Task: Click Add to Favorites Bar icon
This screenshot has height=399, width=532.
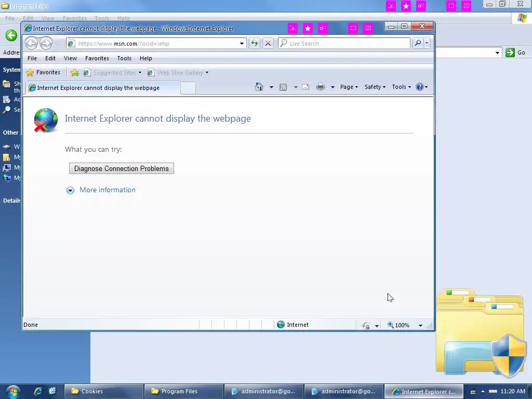Action: click(75, 73)
